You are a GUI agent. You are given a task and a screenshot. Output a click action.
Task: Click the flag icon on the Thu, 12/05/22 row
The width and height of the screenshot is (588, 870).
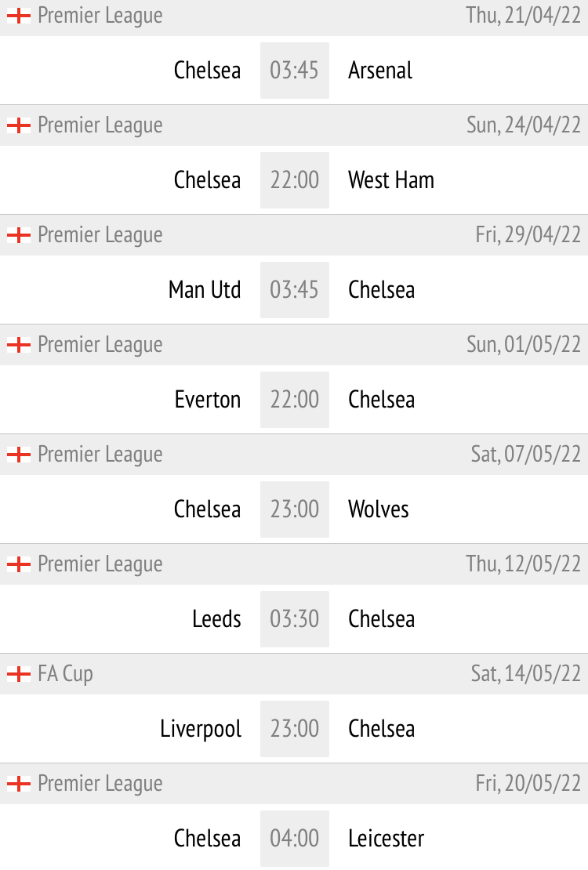19,564
